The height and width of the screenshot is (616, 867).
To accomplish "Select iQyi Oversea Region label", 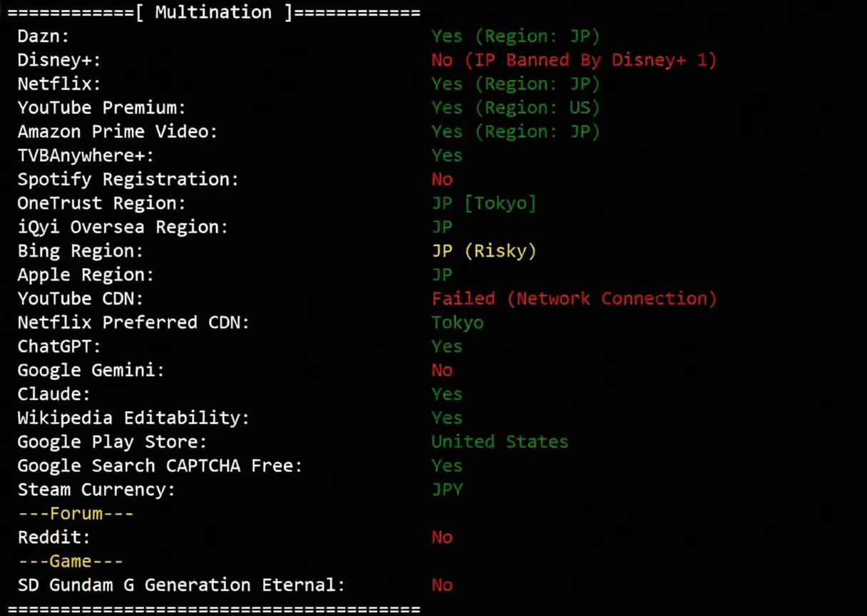I will 123,227.
